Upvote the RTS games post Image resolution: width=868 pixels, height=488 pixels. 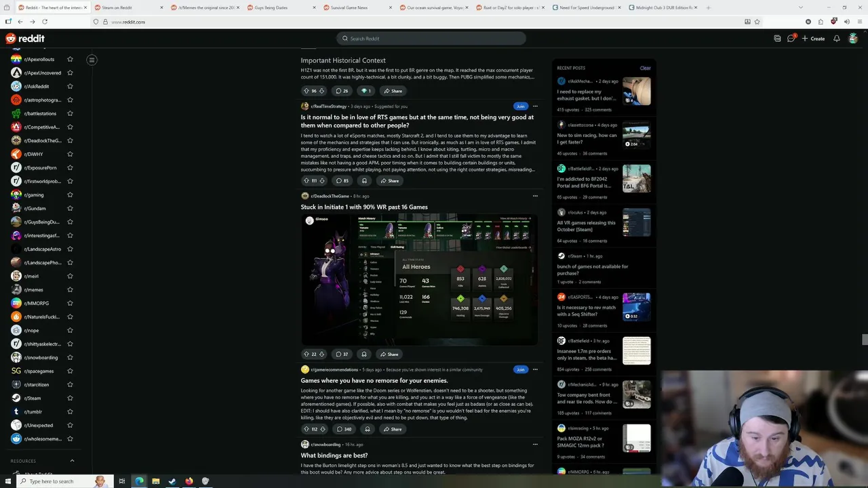(x=307, y=180)
